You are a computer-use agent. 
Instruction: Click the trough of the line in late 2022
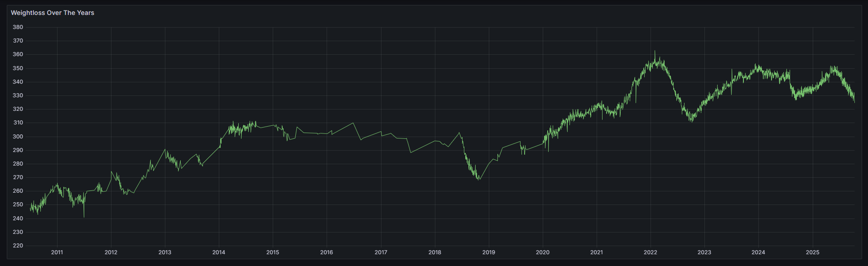tap(691, 121)
